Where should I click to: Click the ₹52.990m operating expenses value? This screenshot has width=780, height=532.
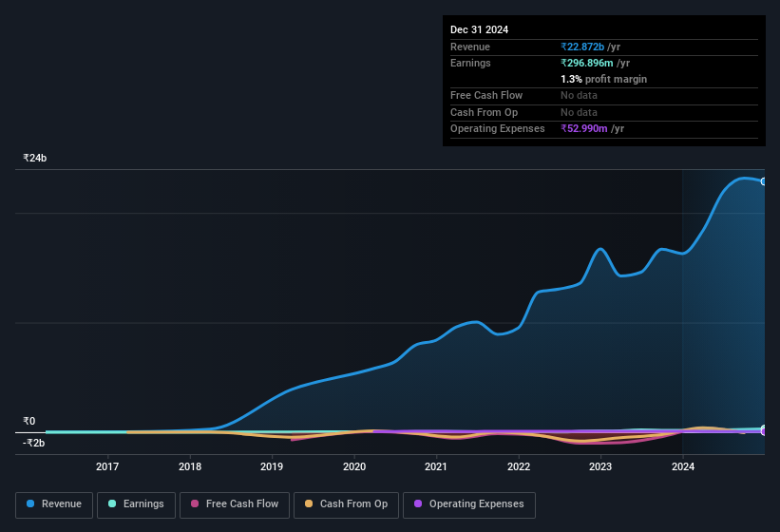tap(583, 128)
